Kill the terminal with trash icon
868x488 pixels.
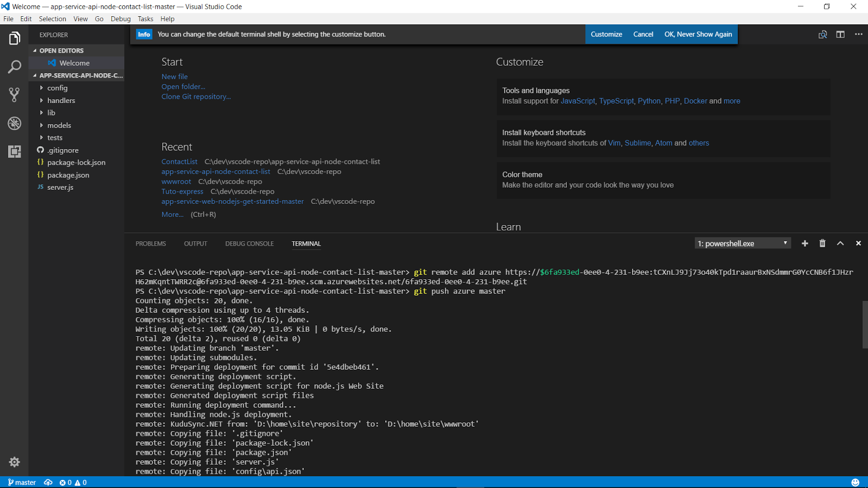[822, 243]
